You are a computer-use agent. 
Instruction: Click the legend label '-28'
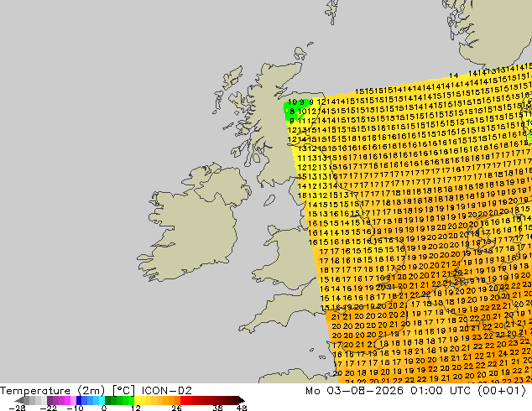(x=17, y=408)
